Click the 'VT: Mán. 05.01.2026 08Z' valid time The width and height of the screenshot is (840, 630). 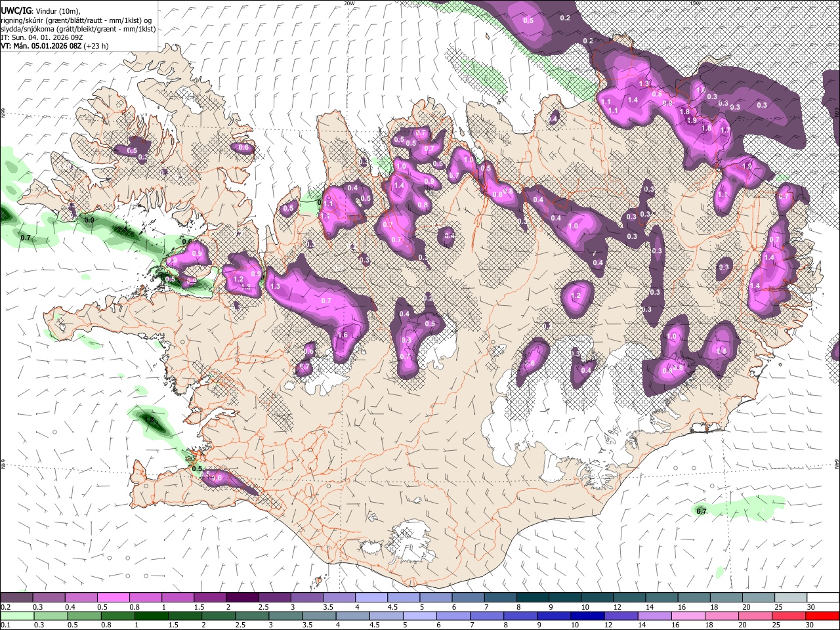[41, 46]
